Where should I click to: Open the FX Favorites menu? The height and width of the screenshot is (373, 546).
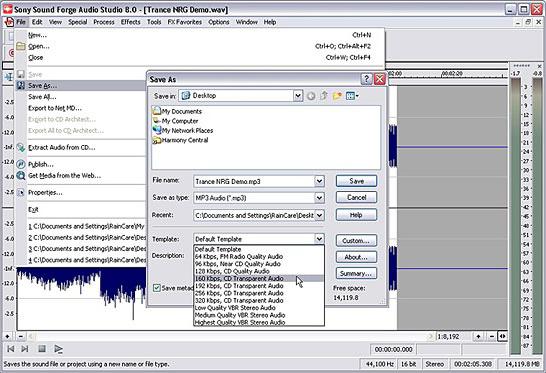[x=185, y=22]
